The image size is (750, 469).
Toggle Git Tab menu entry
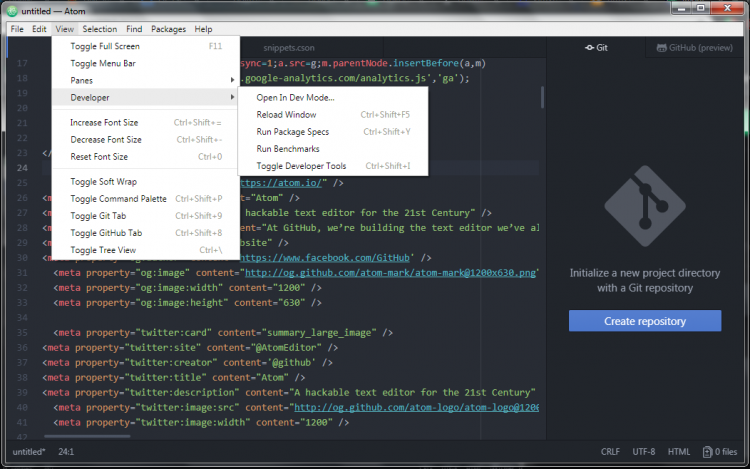(x=145, y=216)
